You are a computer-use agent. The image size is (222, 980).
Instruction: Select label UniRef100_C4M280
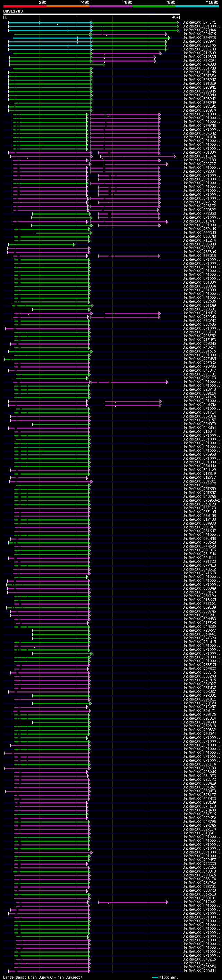(199, 626)
